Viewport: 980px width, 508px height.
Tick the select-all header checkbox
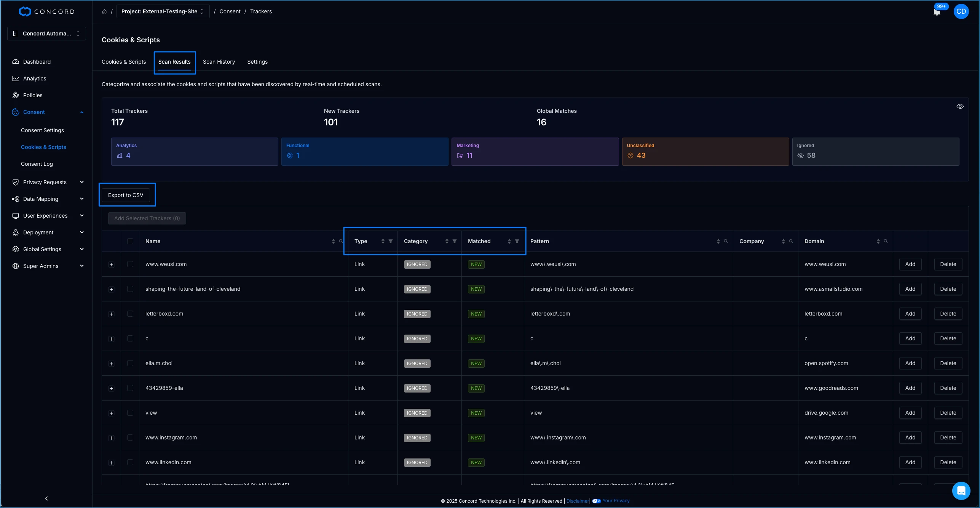pyautogui.click(x=130, y=241)
